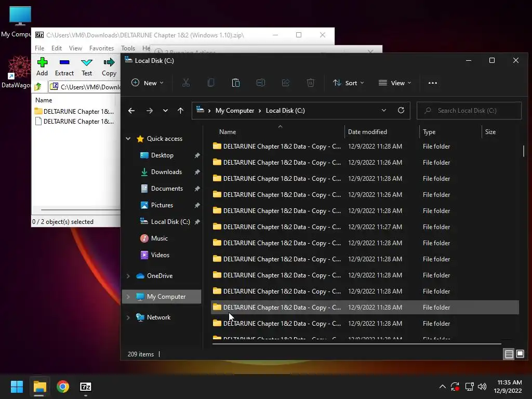
Task: Select Videos in navigation pane
Action: tap(160, 255)
